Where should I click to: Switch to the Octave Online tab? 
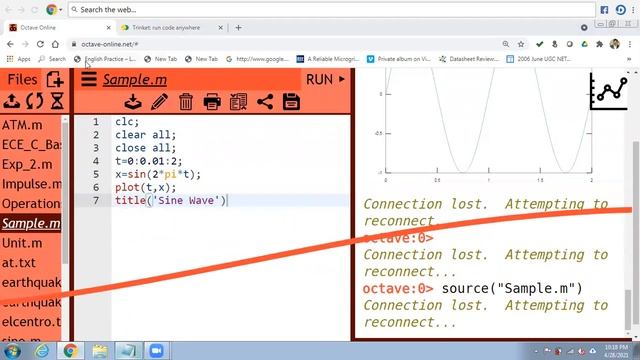click(x=59, y=28)
